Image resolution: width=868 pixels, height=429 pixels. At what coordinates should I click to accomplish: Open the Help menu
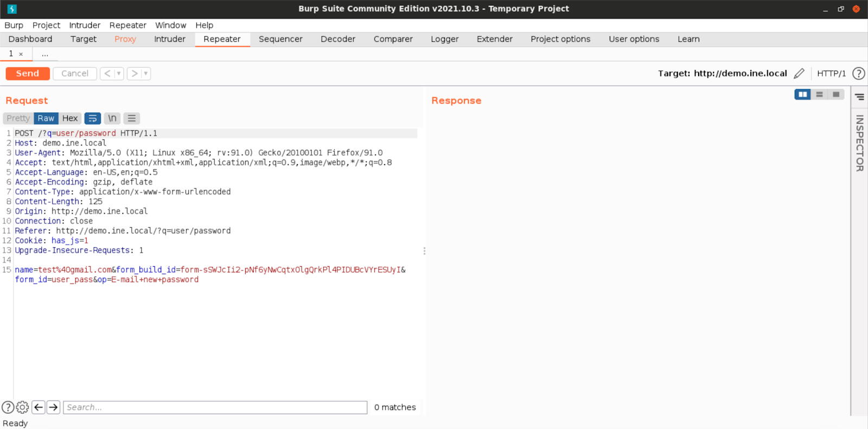pyautogui.click(x=205, y=25)
